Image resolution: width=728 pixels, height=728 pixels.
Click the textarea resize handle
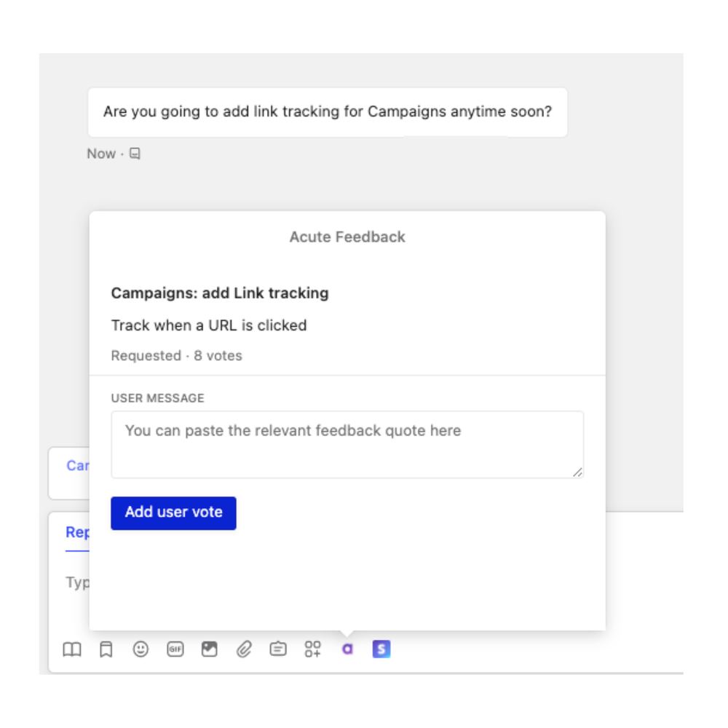[x=578, y=472]
